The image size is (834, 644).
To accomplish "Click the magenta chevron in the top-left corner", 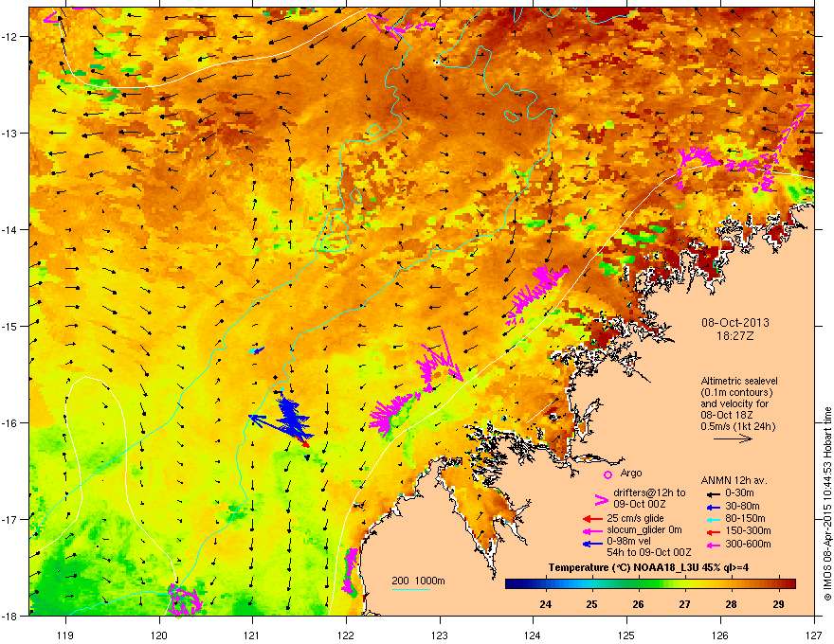I will (50, 18).
